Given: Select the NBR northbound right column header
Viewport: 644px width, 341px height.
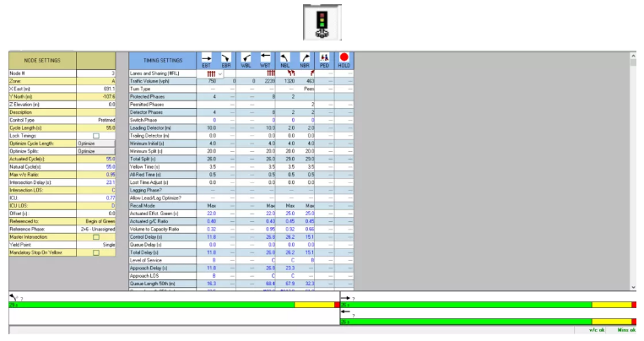Looking at the screenshot, I should 305,61.
